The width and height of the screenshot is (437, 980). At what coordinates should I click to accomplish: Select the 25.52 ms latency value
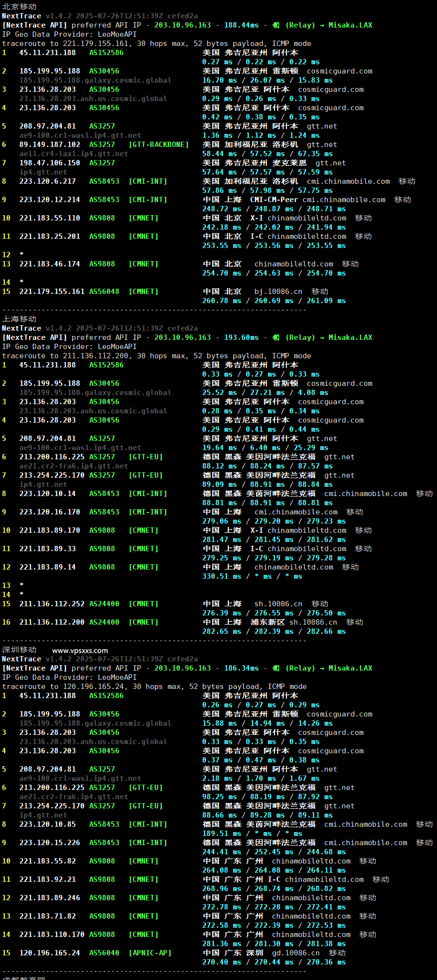(220, 393)
